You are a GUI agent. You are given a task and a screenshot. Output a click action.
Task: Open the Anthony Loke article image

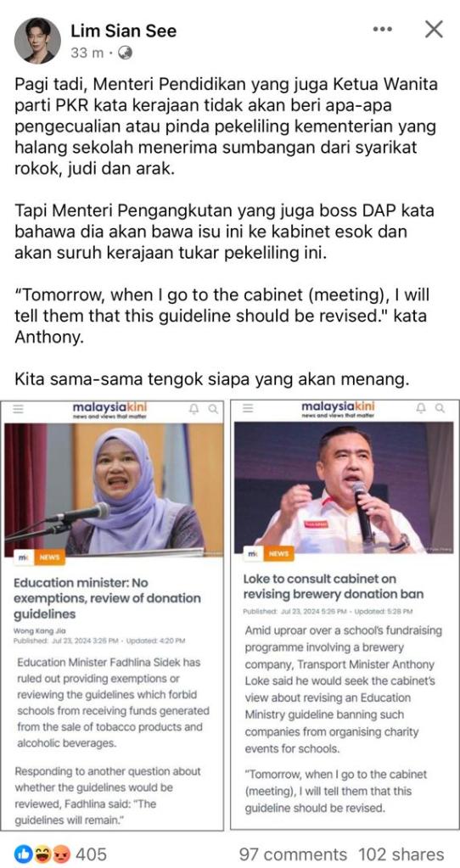click(343, 487)
